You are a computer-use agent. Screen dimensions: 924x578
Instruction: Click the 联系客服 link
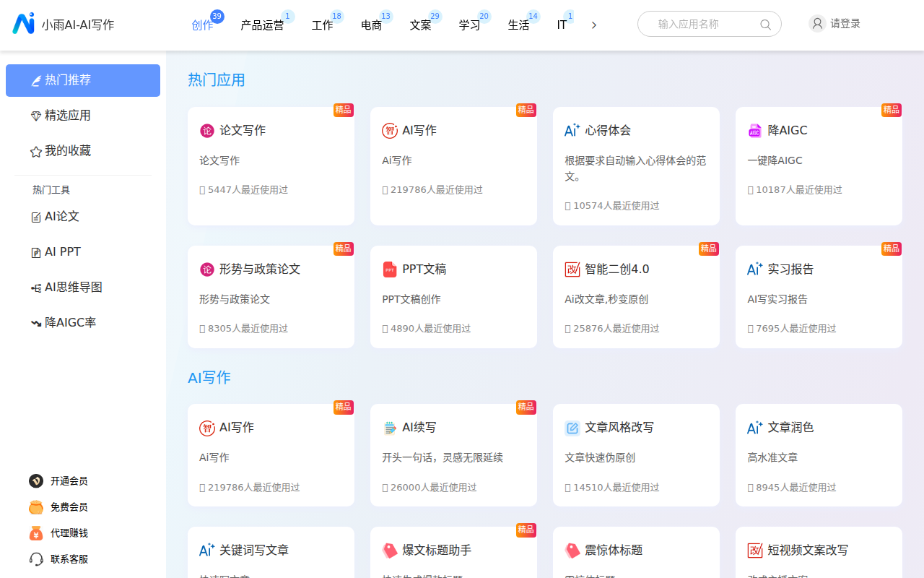(69, 559)
